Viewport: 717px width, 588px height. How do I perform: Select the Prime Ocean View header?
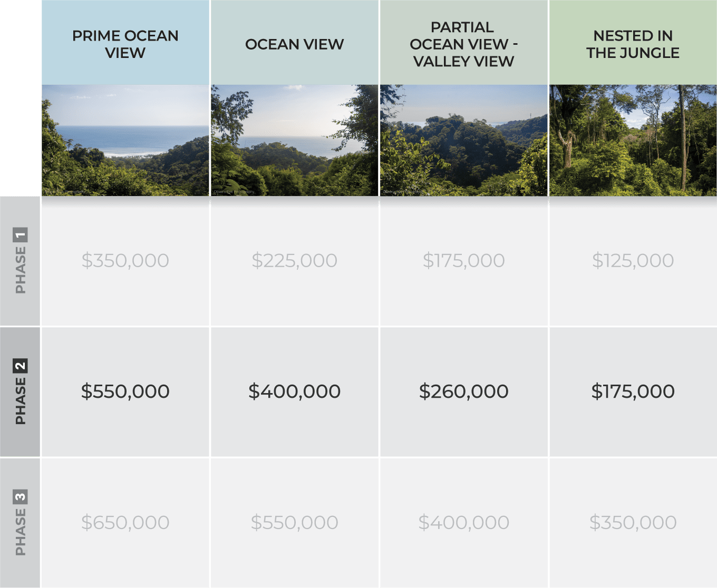coord(125,43)
